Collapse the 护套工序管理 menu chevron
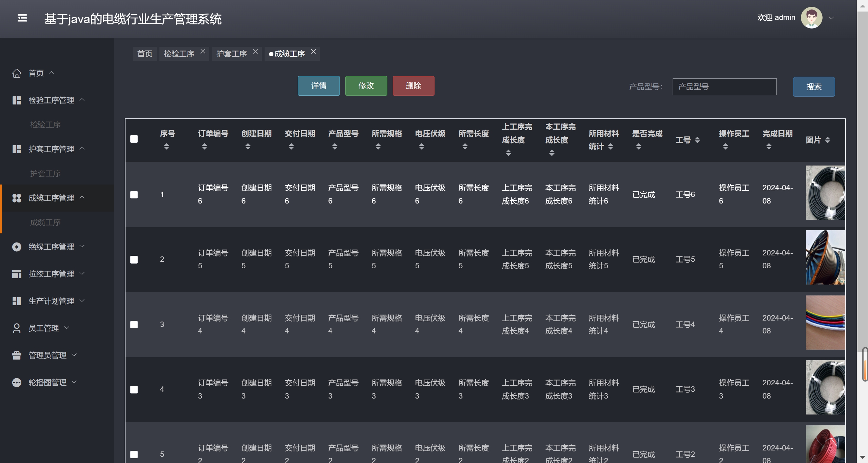868x463 pixels. [82, 148]
